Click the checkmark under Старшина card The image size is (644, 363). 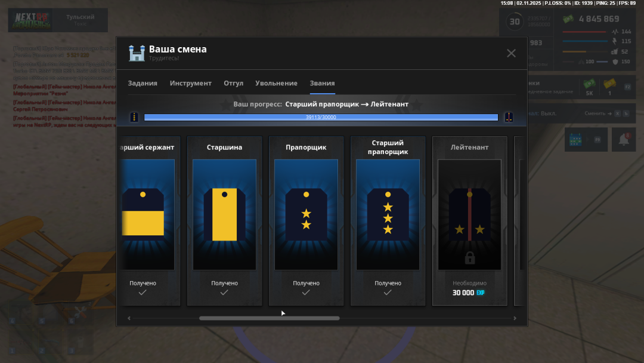tap(224, 293)
